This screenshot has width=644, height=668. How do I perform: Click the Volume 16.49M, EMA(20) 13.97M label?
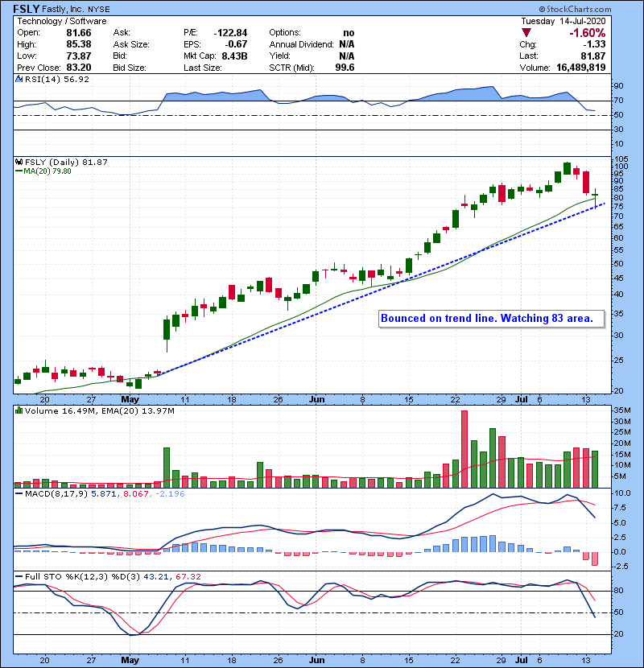(x=100, y=411)
